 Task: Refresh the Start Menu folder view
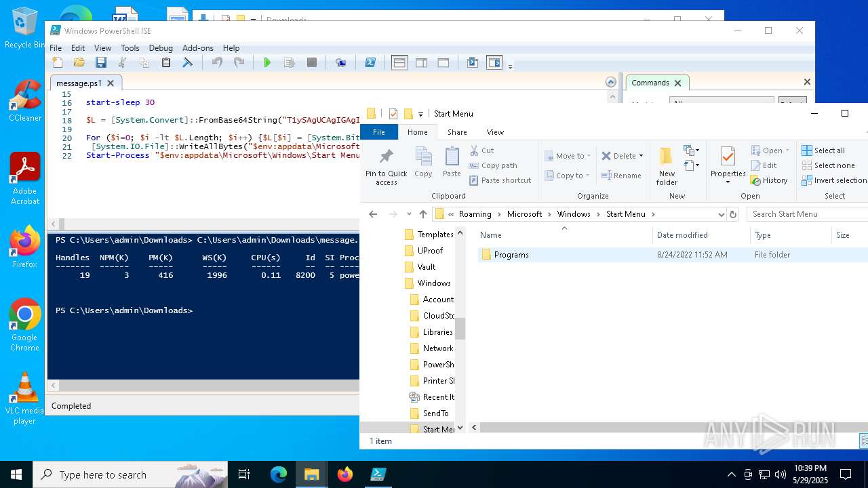click(x=732, y=214)
